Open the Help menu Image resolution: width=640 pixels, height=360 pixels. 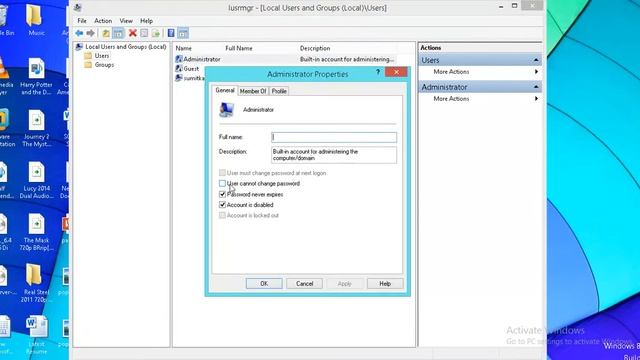(147, 20)
